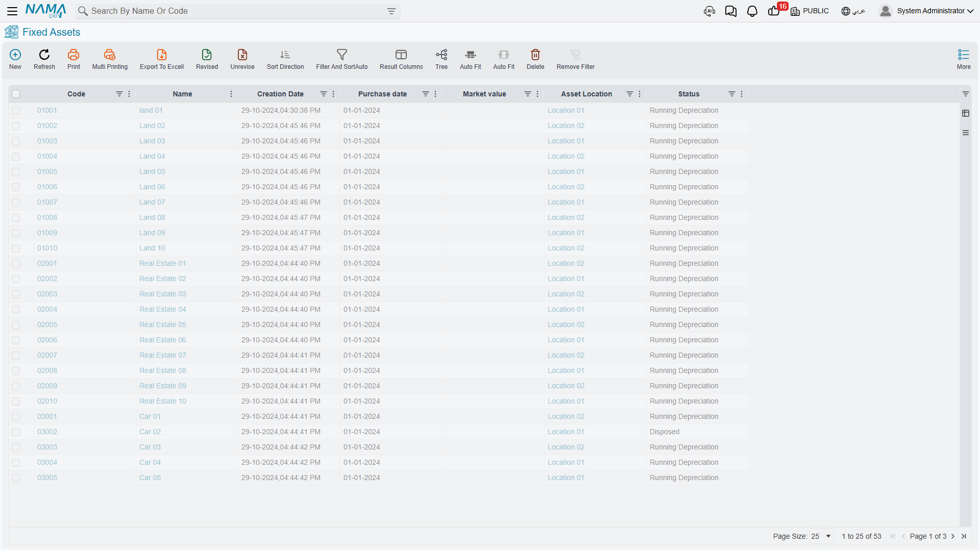Toggle the select-all header checkbox

point(16,94)
